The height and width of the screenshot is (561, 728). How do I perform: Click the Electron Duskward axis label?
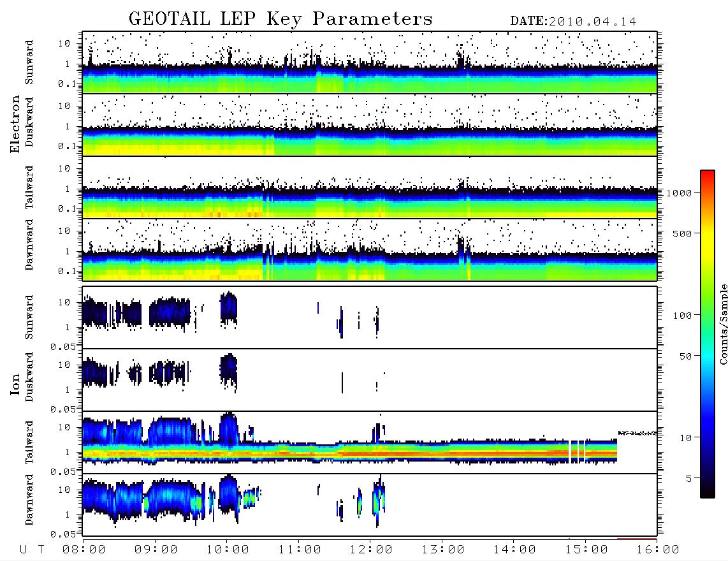[x=29, y=122]
